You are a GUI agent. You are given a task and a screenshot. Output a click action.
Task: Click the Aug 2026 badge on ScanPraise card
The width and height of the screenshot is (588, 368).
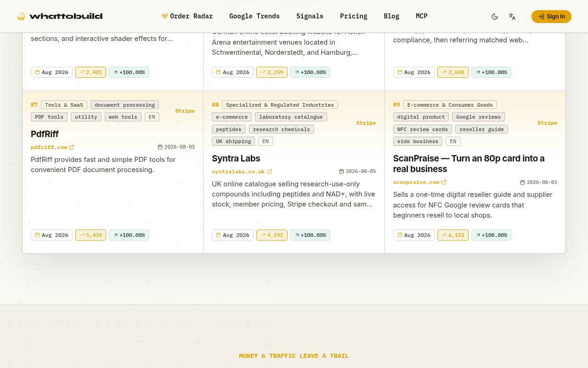(x=414, y=235)
